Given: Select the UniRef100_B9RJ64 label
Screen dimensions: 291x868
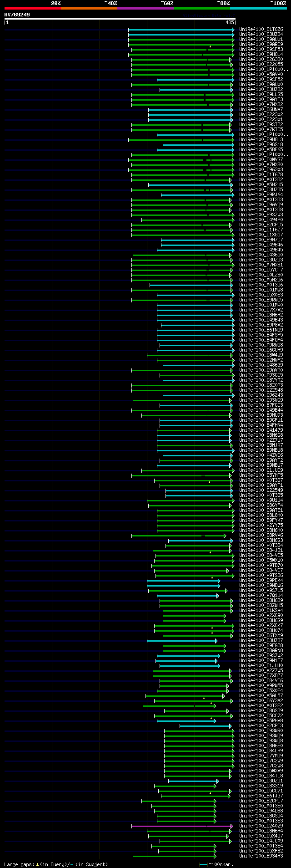Looking at the screenshot, I should pyautogui.click(x=261, y=195).
